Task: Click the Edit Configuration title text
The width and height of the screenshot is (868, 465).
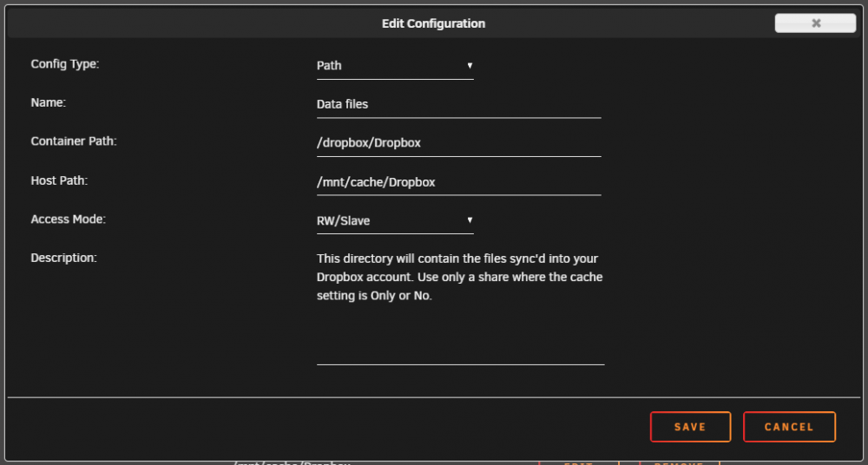Action: [433, 23]
